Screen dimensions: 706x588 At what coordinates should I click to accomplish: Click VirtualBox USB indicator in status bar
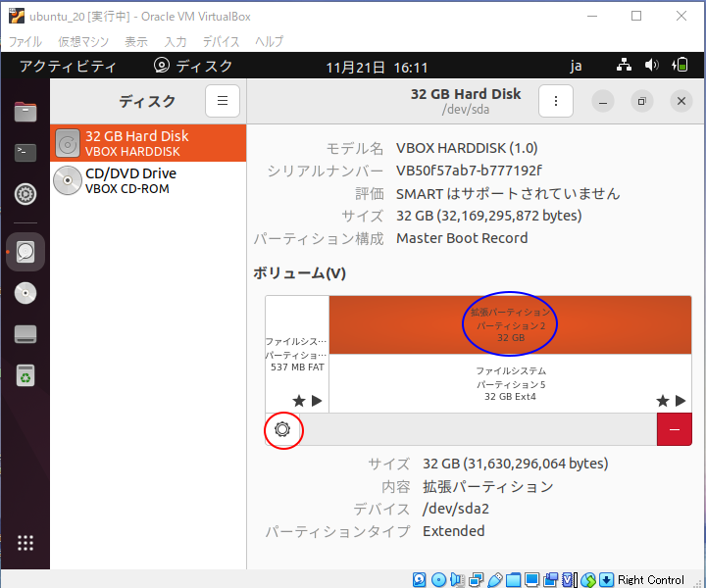coord(495,579)
